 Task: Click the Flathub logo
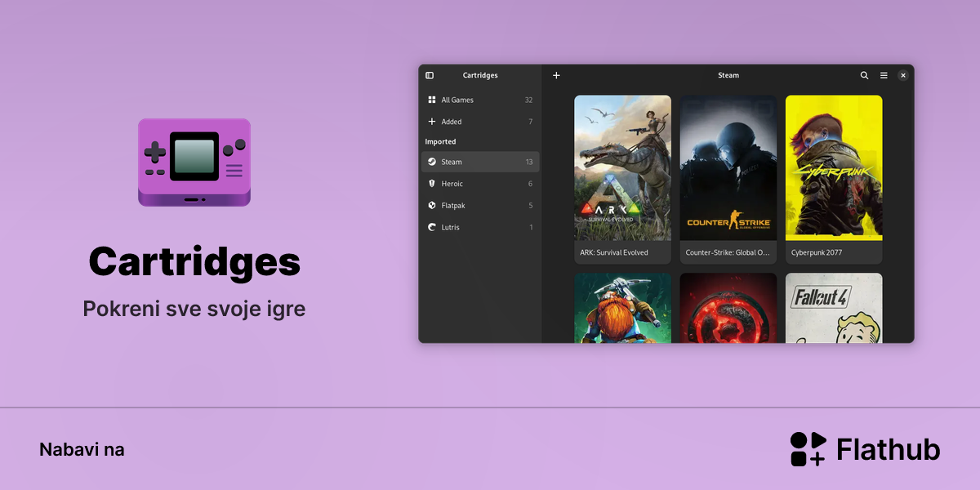click(x=865, y=449)
